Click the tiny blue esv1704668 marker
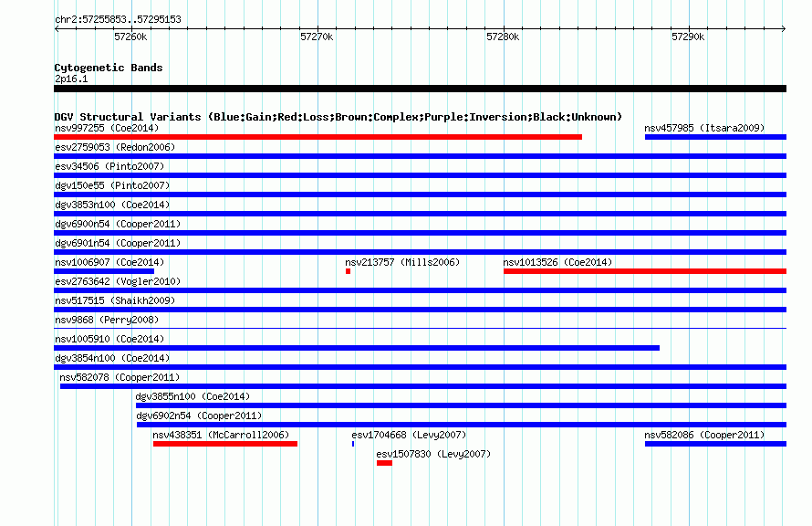Viewport: 812px width, 526px height. coord(353,444)
